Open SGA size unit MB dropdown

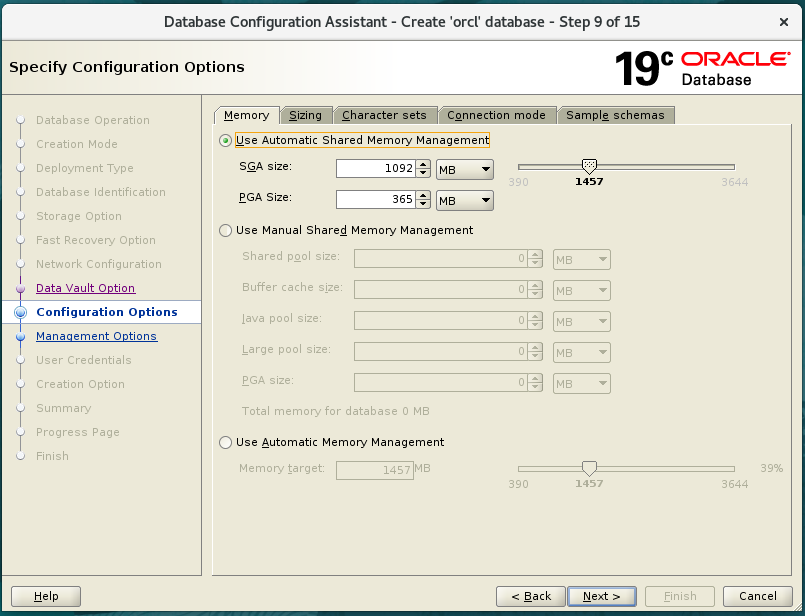click(x=465, y=169)
